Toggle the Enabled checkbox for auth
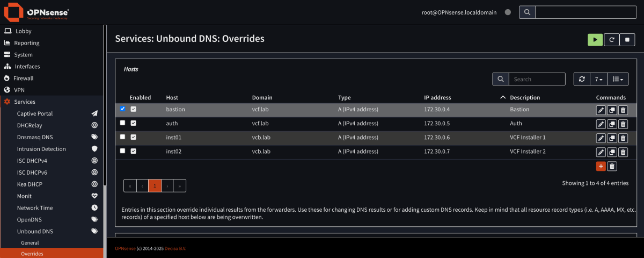The width and height of the screenshot is (644, 258). click(134, 123)
